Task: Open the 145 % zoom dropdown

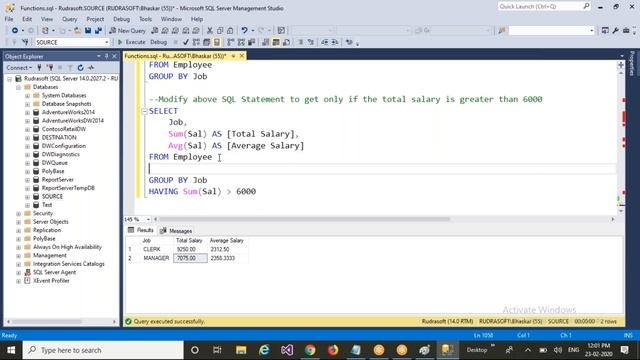Action: click(148, 219)
